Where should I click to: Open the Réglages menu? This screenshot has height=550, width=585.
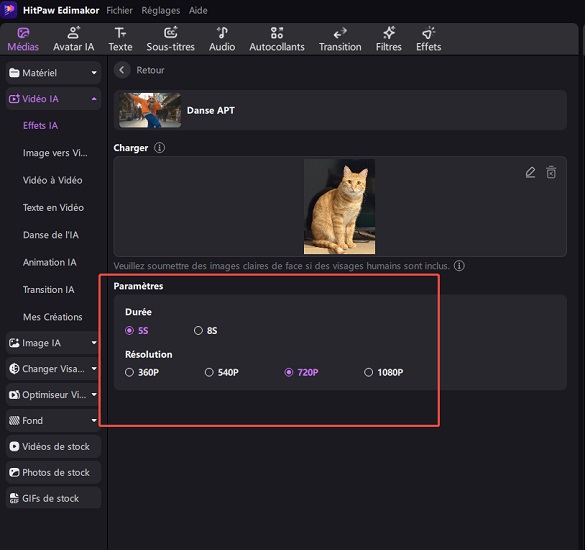(160, 10)
